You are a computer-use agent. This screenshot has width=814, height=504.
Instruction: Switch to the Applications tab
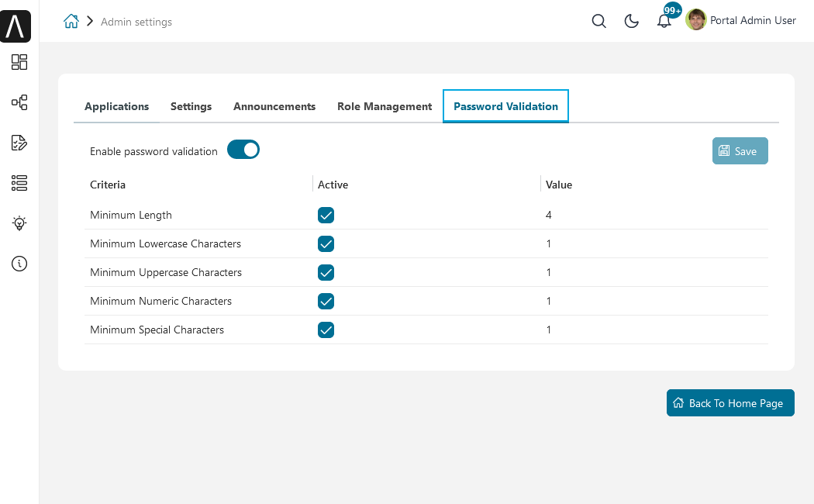117,106
